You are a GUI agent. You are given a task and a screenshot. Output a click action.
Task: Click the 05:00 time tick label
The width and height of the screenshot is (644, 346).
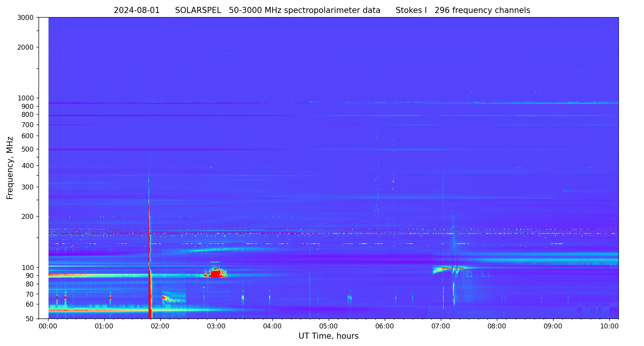pyautogui.click(x=328, y=327)
